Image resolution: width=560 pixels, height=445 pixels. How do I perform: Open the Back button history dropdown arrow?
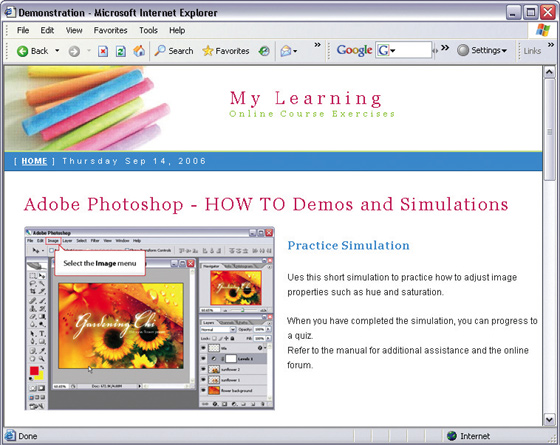coord(57,51)
